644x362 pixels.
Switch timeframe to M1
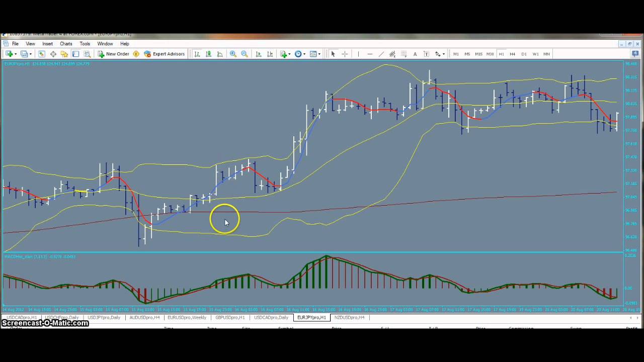pyautogui.click(x=456, y=54)
